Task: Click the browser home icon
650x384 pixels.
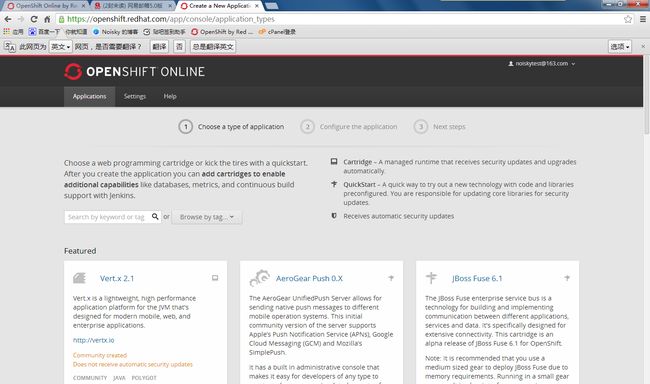Action: point(47,19)
